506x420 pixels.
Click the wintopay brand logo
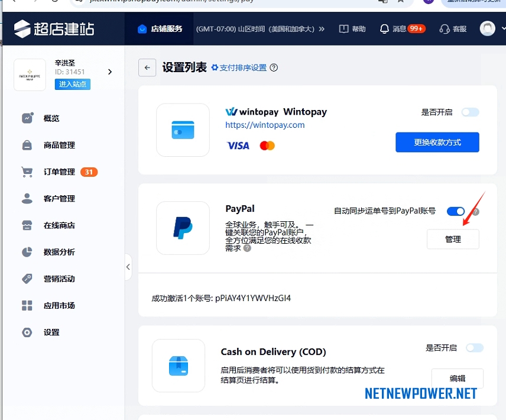[x=252, y=112]
